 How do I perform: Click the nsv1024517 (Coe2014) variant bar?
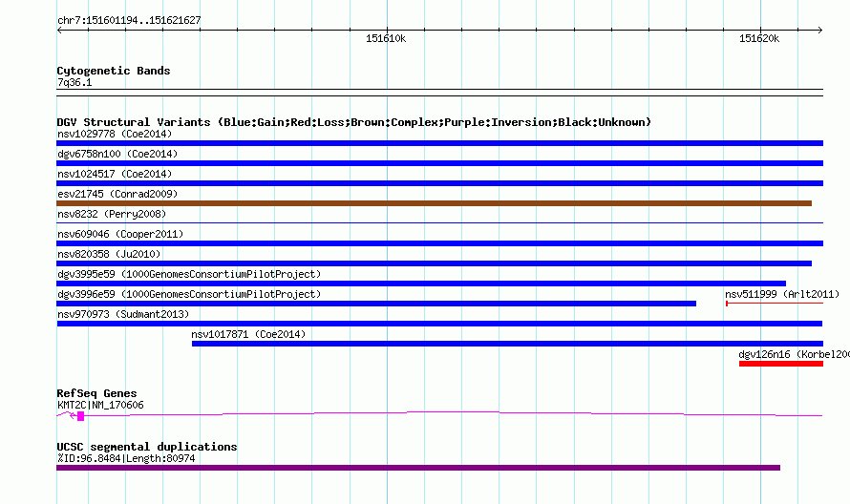click(x=439, y=183)
